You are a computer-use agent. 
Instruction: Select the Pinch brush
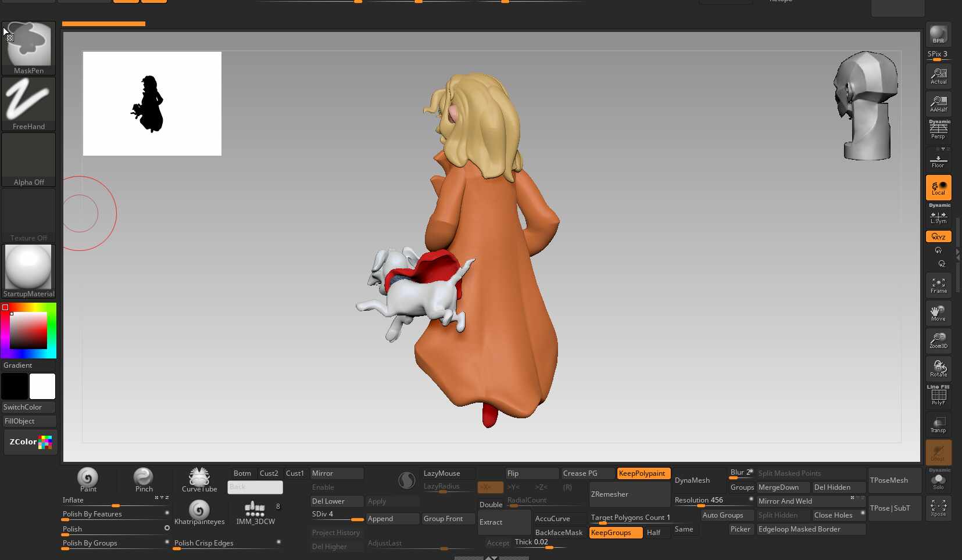pyautogui.click(x=144, y=479)
